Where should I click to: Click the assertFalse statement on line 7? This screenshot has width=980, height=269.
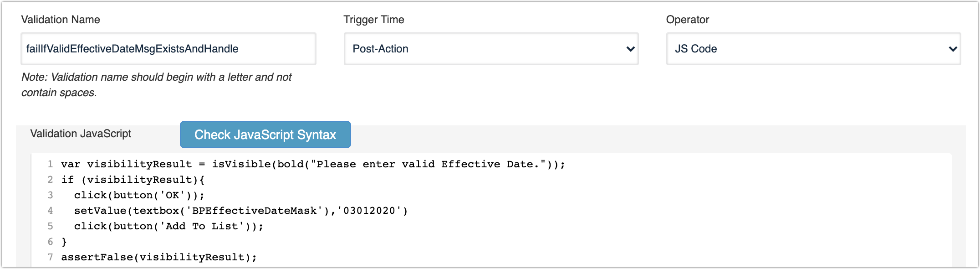coord(158,257)
